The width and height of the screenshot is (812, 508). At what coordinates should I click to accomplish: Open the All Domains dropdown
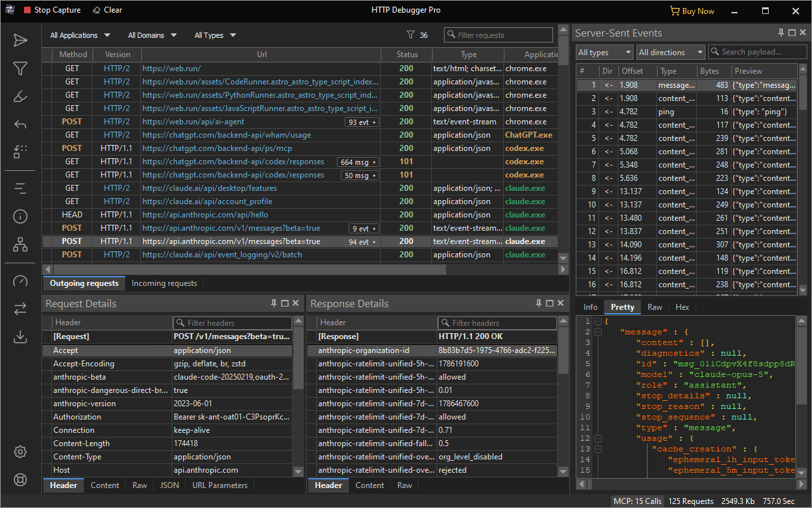click(x=152, y=35)
